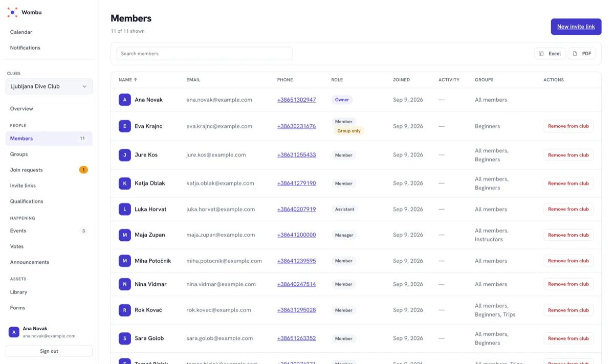Viewport: 614px width, 364px height.
Task: Click email maja.zupan@example.com
Action: point(221,235)
